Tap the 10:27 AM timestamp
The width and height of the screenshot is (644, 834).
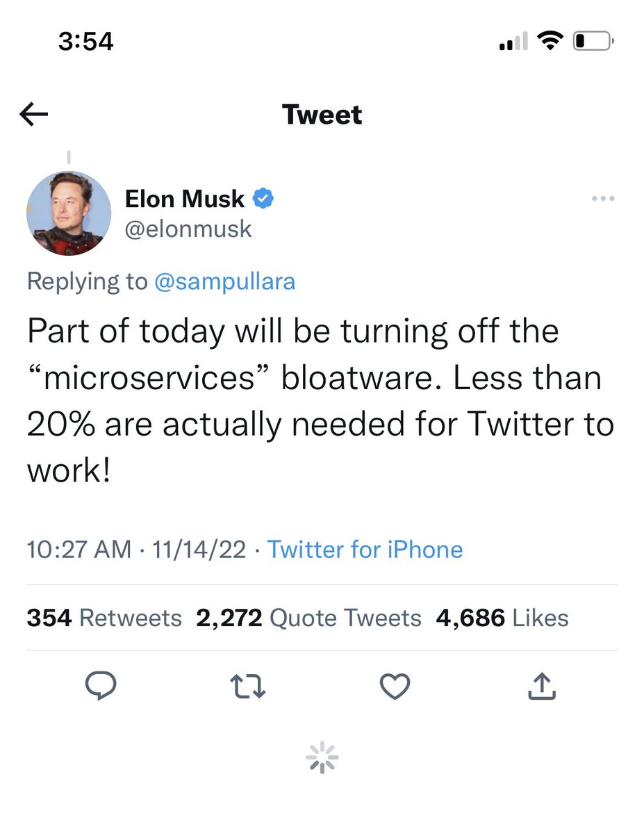(79, 550)
